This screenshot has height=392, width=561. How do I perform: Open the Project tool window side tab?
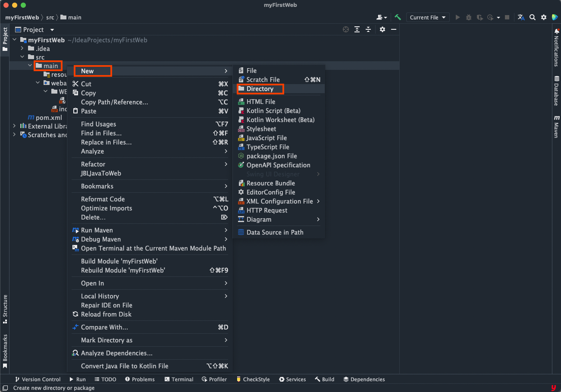point(5,40)
